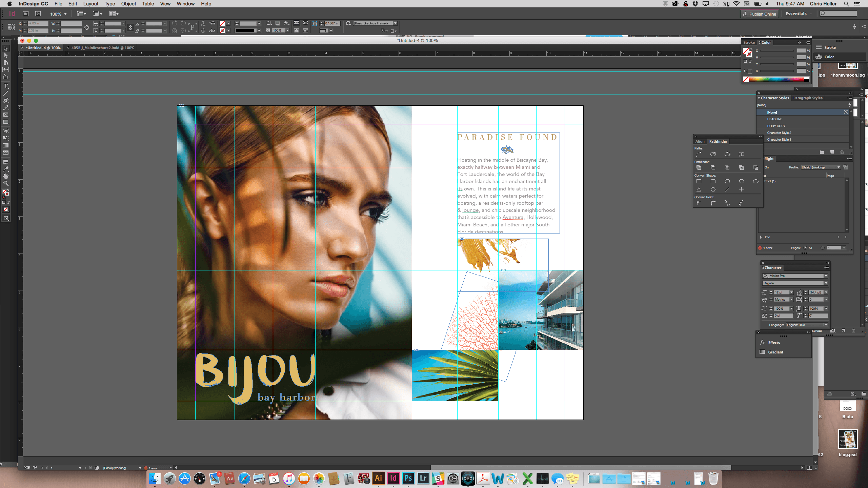
Task: Click the CMYK color spectrum bar
Action: (776, 79)
